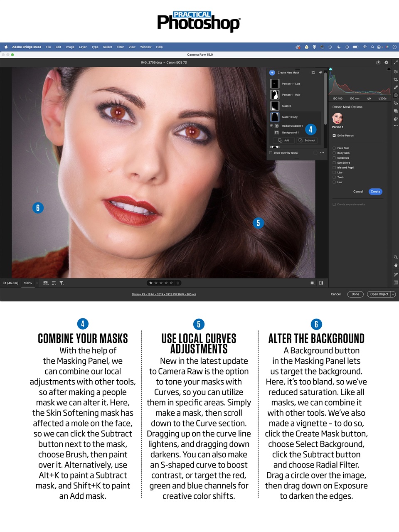Click the Create New Mask plus icon
The width and height of the screenshot is (399, 532).
click(x=273, y=72)
